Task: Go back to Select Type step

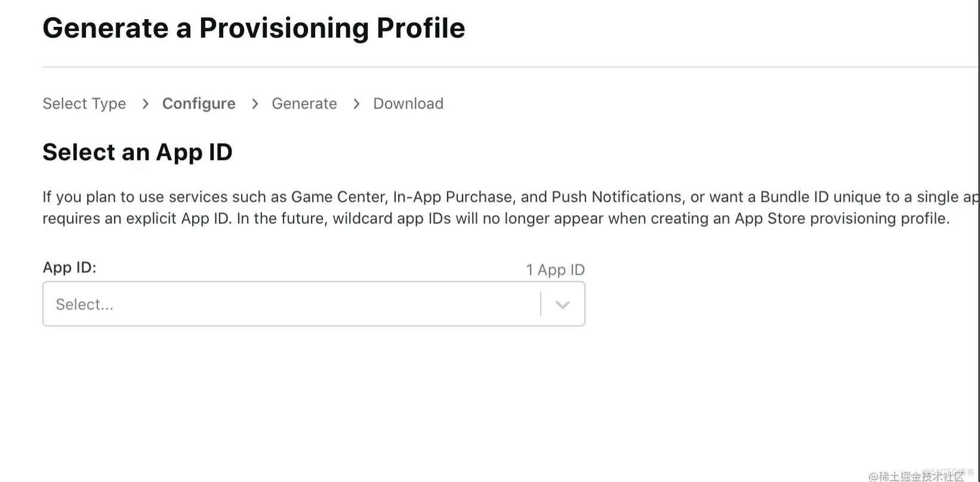Action: click(x=84, y=103)
